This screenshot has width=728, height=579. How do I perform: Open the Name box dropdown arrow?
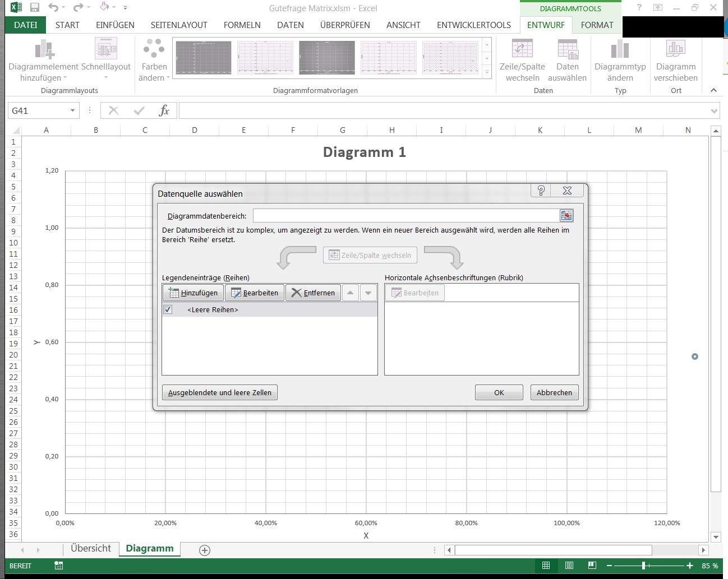pos(72,110)
